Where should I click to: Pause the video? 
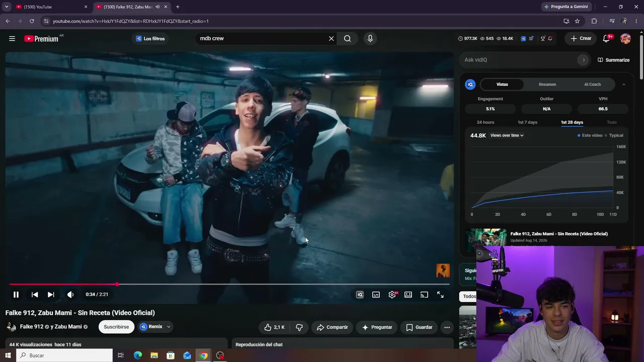pos(16,295)
